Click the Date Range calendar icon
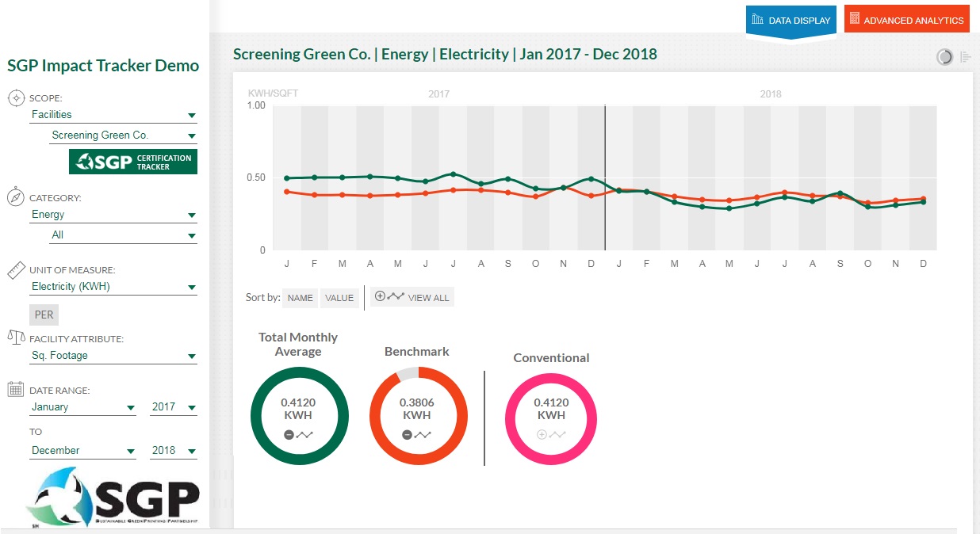The width and height of the screenshot is (980, 534). 16,390
